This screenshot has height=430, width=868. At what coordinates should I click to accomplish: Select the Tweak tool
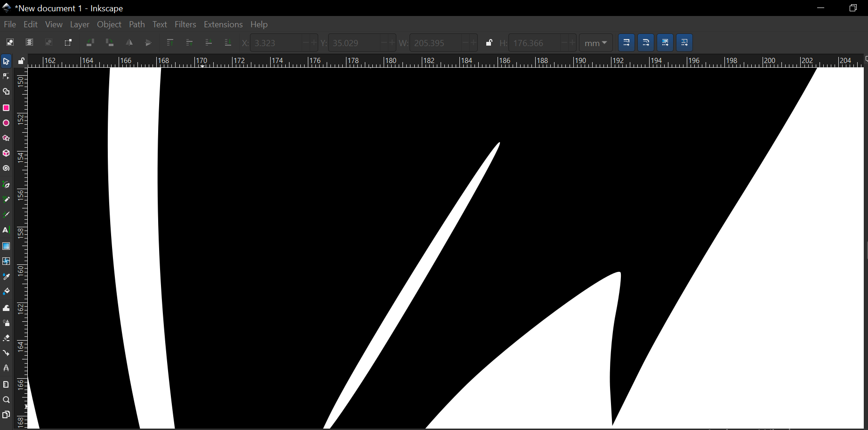(x=6, y=308)
